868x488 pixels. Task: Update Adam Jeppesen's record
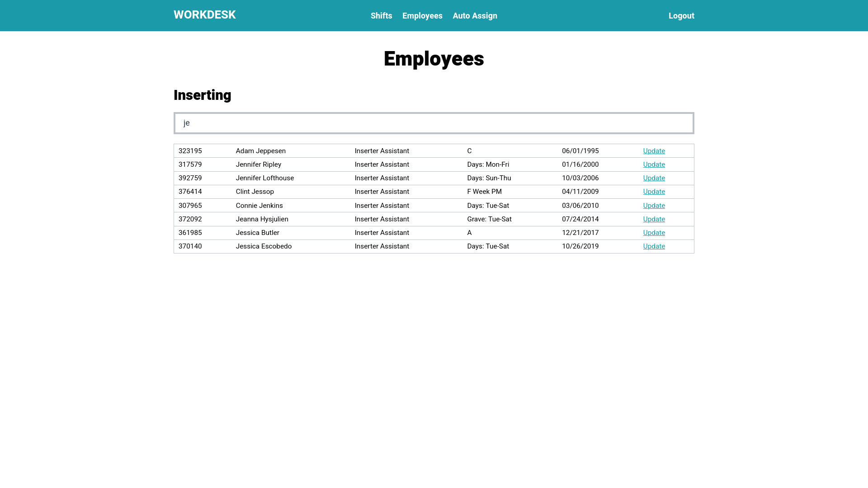click(x=654, y=151)
